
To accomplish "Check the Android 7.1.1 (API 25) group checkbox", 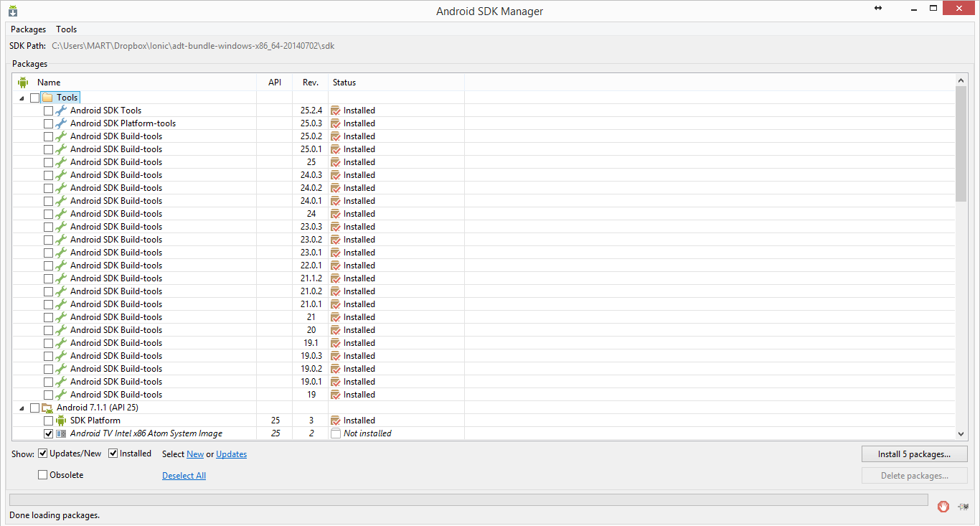I will click(35, 408).
